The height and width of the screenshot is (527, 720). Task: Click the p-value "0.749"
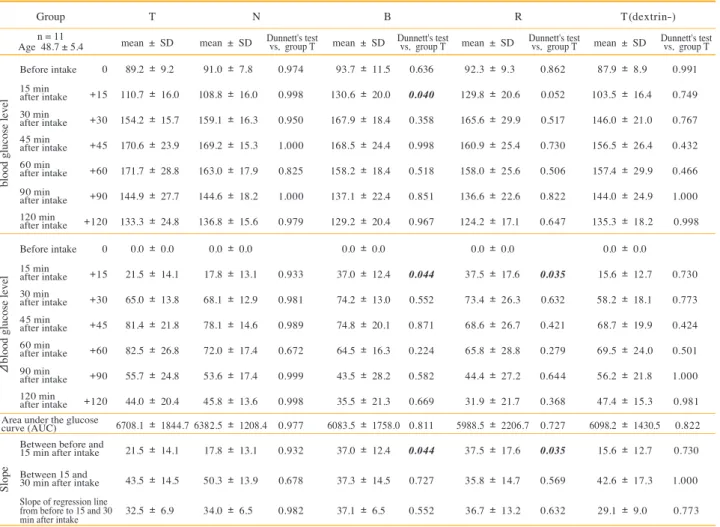(685, 95)
